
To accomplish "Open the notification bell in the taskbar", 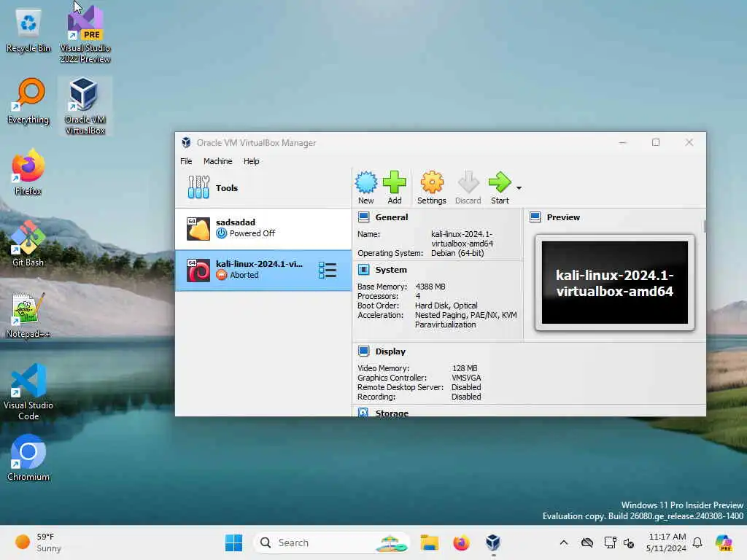I will point(697,542).
